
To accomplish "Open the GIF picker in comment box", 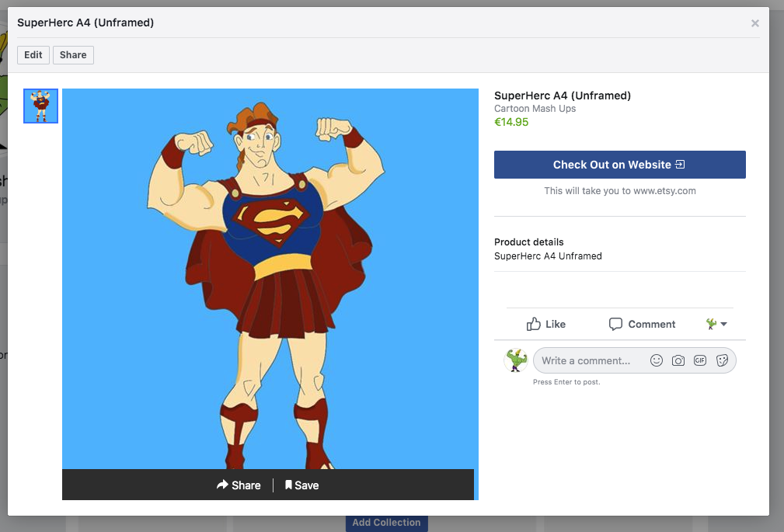I will pos(700,360).
